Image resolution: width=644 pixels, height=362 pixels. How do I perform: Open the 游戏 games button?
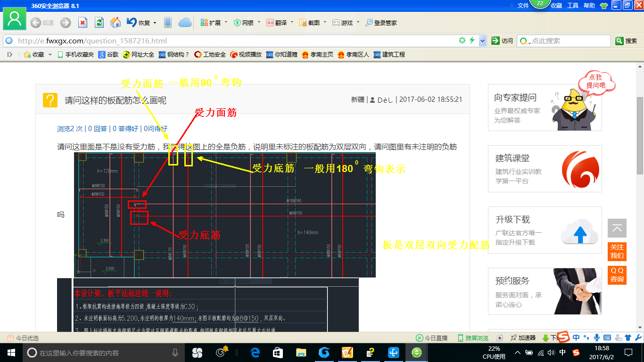(x=342, y=23)
